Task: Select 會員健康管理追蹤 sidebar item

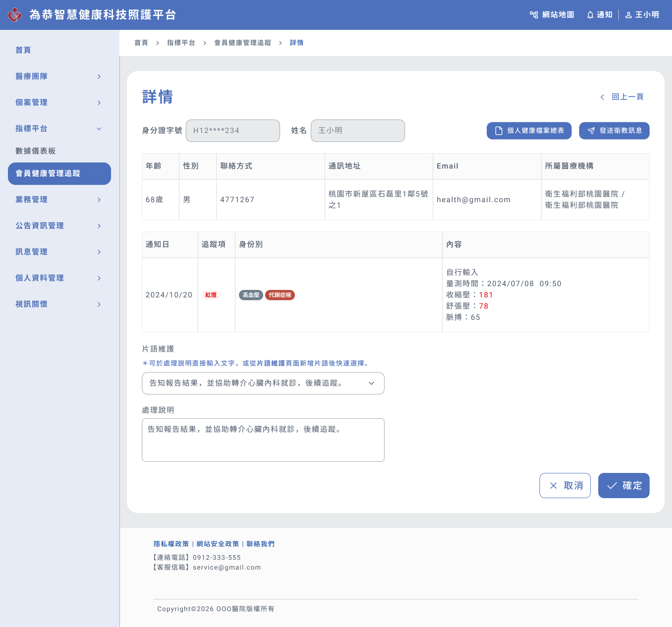Action: coord(59,174)
